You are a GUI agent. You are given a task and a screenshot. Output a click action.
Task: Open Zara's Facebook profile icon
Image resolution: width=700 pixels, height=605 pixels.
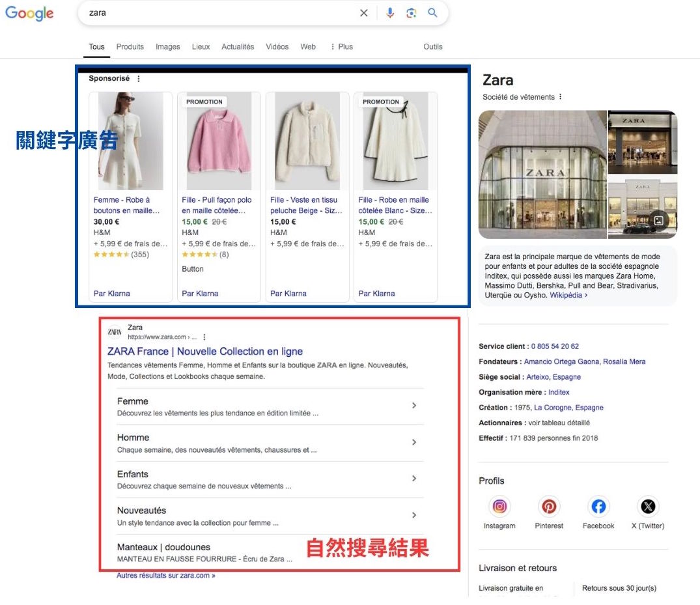point(598,506)
